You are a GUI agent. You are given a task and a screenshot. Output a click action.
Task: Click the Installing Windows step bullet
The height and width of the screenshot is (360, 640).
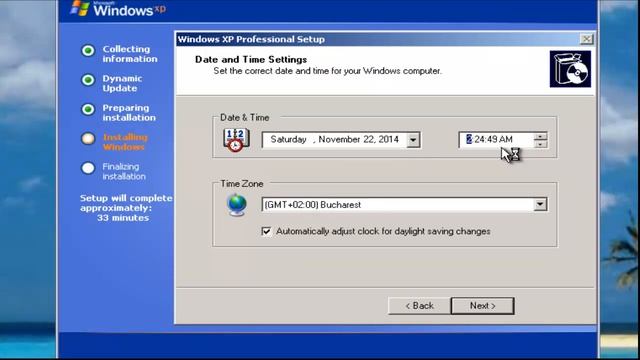88,139
